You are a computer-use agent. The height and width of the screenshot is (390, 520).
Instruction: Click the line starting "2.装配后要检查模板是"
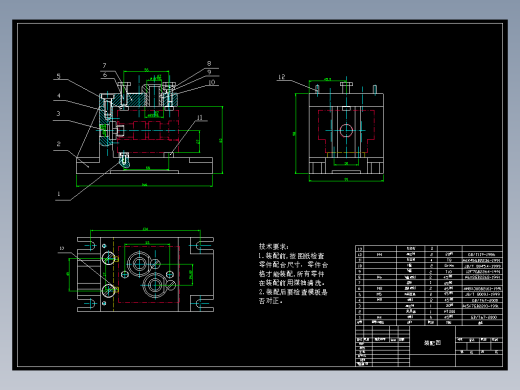(x=293, y=292)
